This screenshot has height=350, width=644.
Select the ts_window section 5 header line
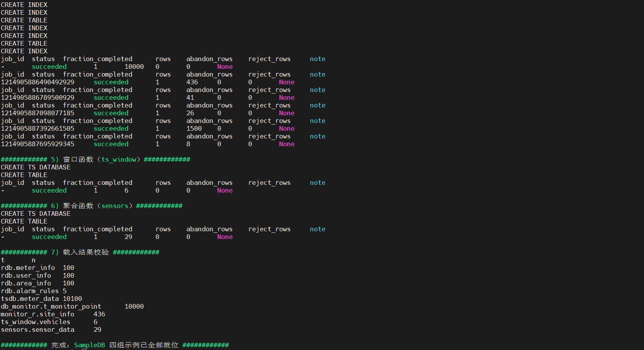click(x=95, y=159)
